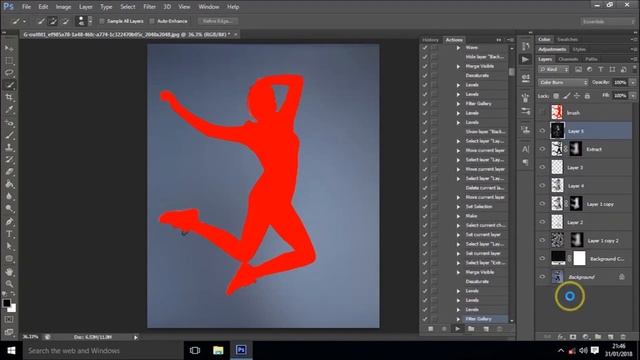Open Fill slider dropdown arrow
Screen dimensions: 640x360
point(633,96)
